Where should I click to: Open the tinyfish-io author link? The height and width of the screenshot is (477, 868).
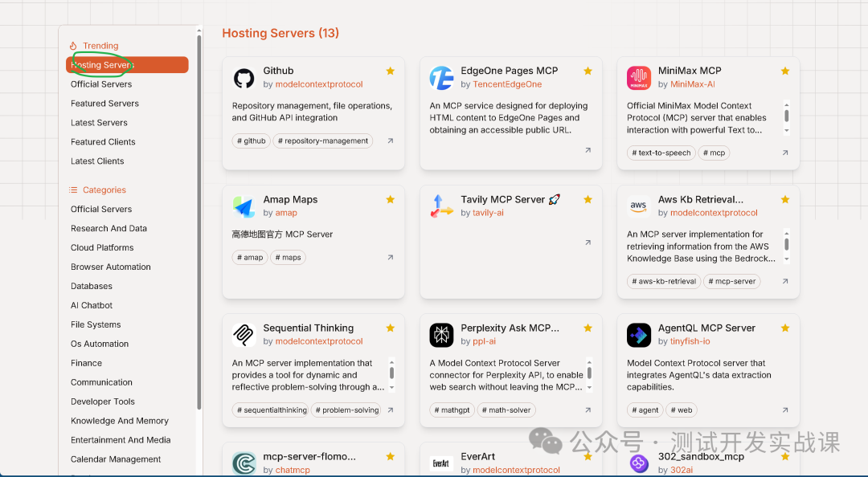(x=690, y=341)
